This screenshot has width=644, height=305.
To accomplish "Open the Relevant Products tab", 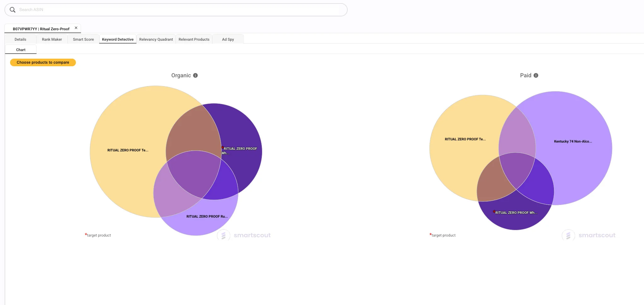I will point(194,39).
